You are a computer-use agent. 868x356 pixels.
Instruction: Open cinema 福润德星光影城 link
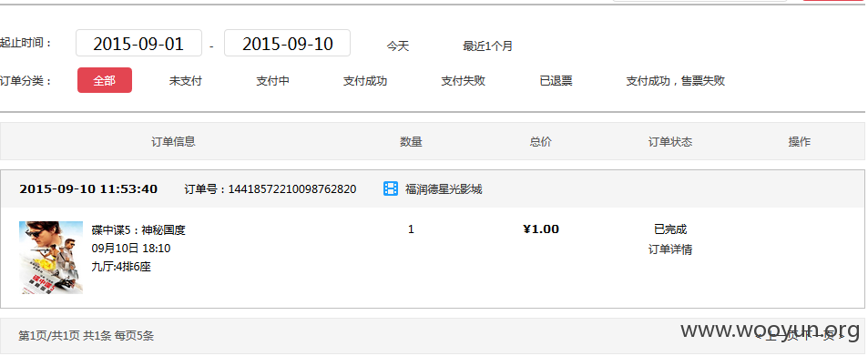(444, 189)
